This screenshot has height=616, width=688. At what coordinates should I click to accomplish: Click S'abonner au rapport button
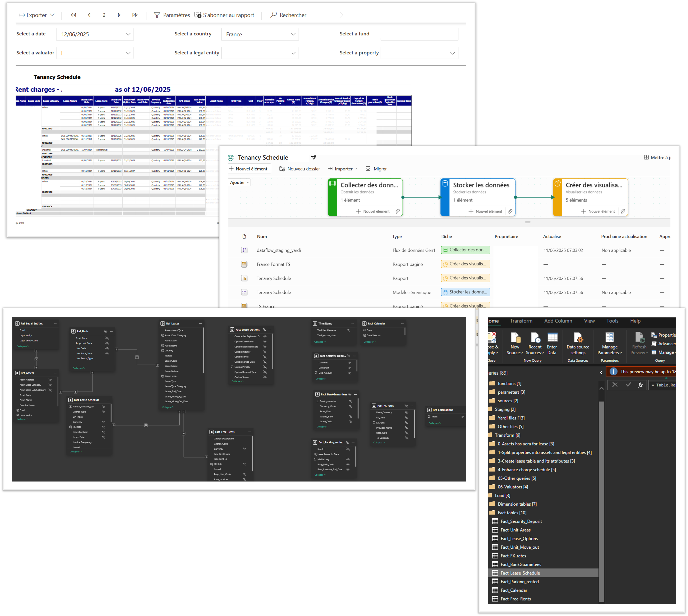click(x=225, y=15)
